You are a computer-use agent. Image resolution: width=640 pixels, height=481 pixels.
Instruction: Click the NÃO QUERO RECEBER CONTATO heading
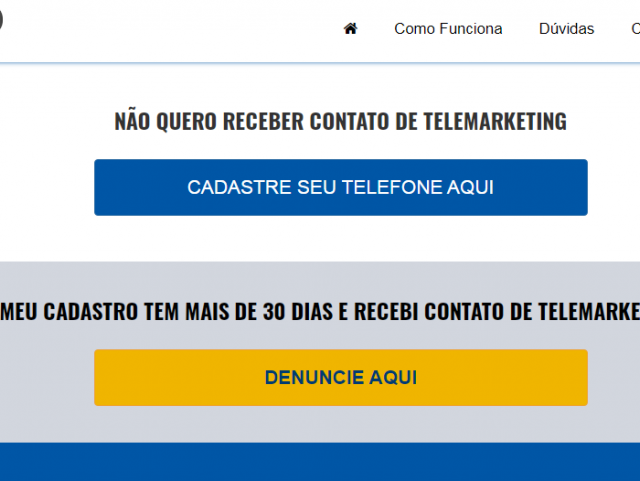pyautogui.click(x=340, y=121)
